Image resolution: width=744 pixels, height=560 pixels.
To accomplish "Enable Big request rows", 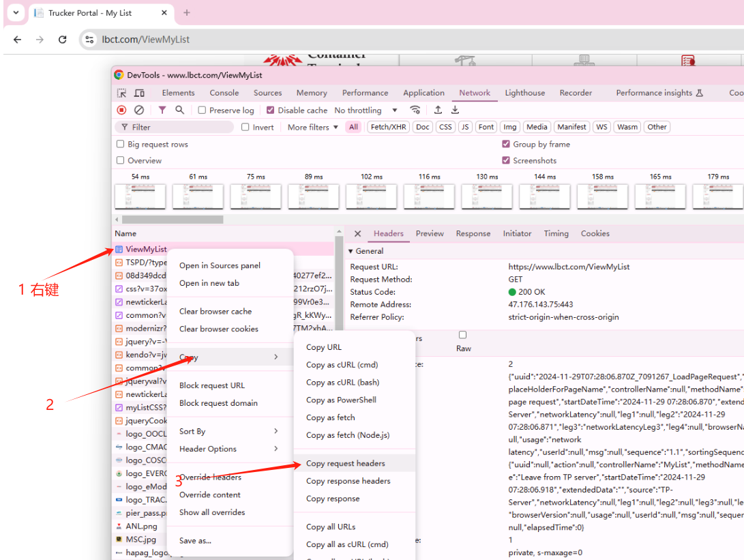I will point(121,144).
